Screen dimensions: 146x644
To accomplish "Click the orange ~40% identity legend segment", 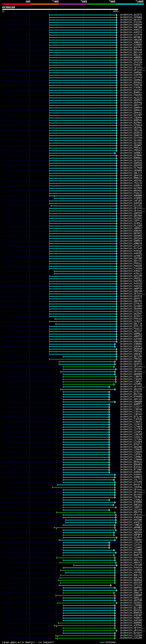I will click(x=45, y=4).
